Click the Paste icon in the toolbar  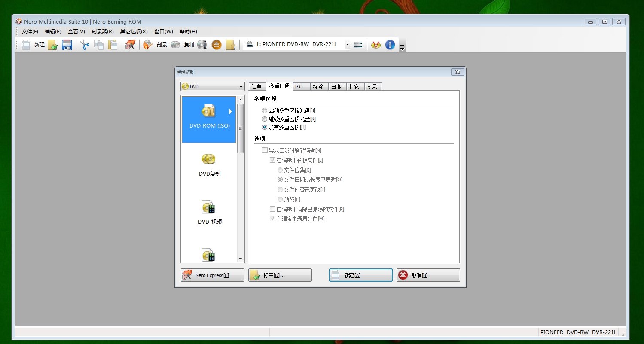[113, 44]
